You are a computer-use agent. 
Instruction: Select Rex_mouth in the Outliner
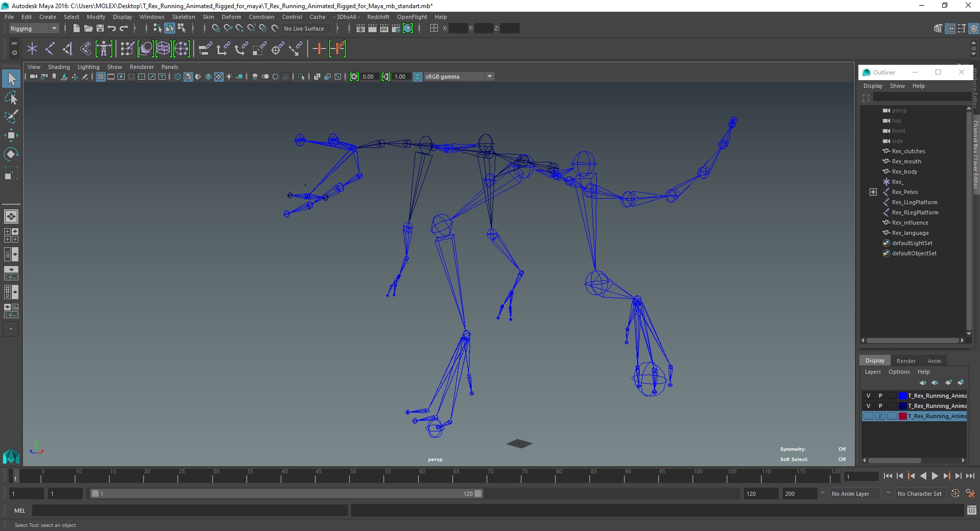click(x=906, y=161)
